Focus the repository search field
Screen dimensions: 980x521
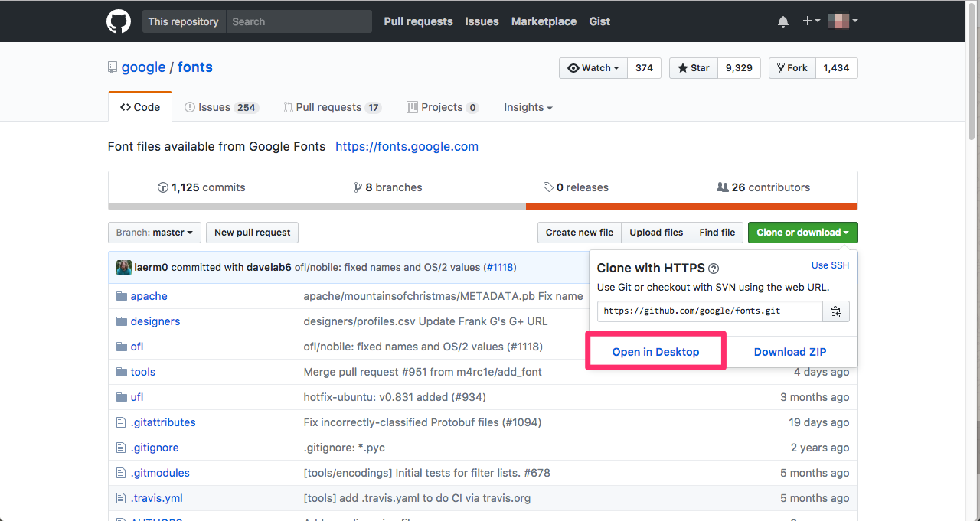click(299, 21)
